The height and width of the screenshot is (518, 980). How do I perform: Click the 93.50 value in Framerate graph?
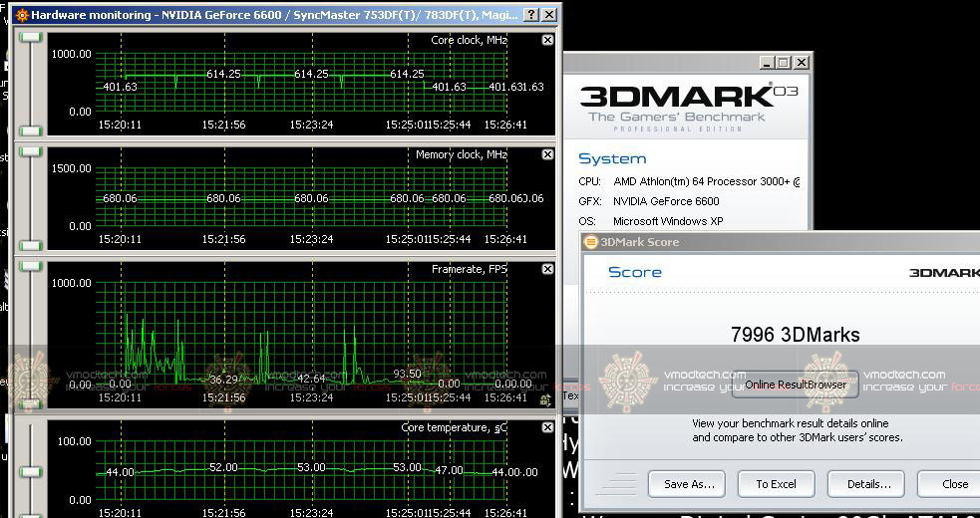pyautogui.click(x=407, y=374)
